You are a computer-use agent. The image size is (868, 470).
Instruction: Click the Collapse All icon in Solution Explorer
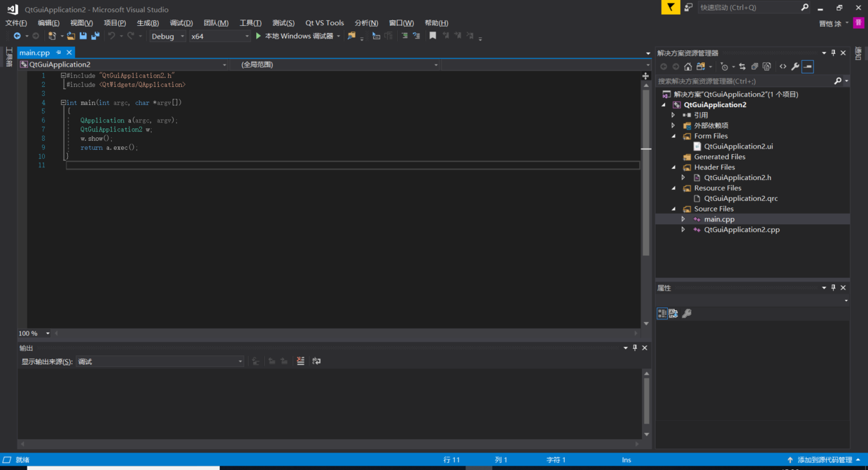point(755,67)
